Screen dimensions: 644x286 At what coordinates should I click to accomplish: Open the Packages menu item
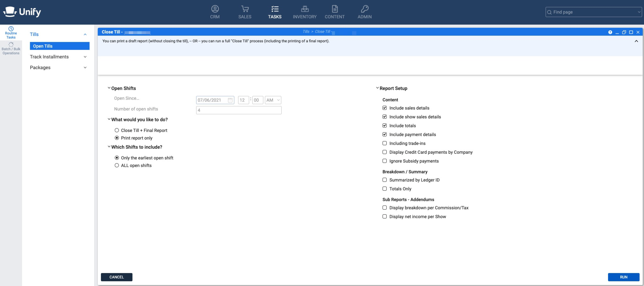click(x=40, y=67)
